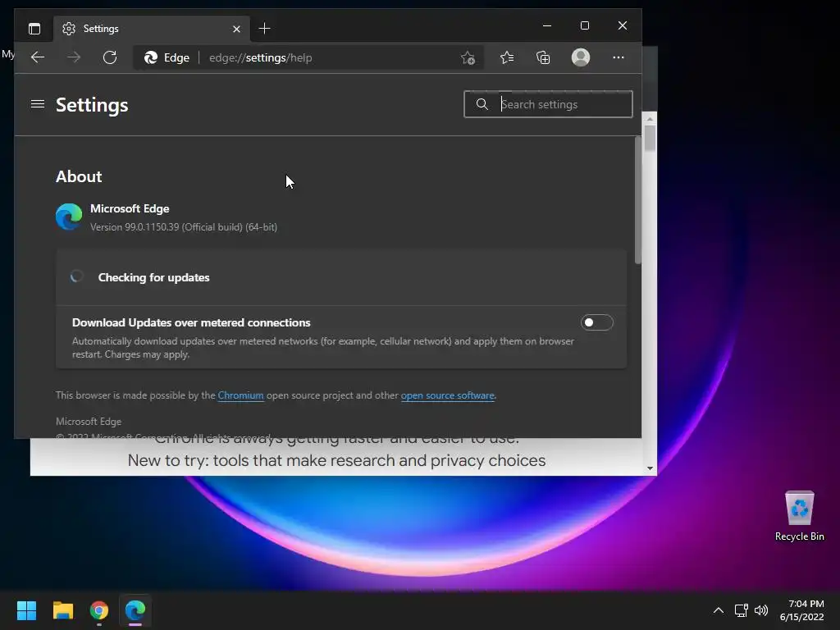Screen dimensions: 840x630
Task: Toggle Download Updates over metered connections
Action: click(597, 322)
